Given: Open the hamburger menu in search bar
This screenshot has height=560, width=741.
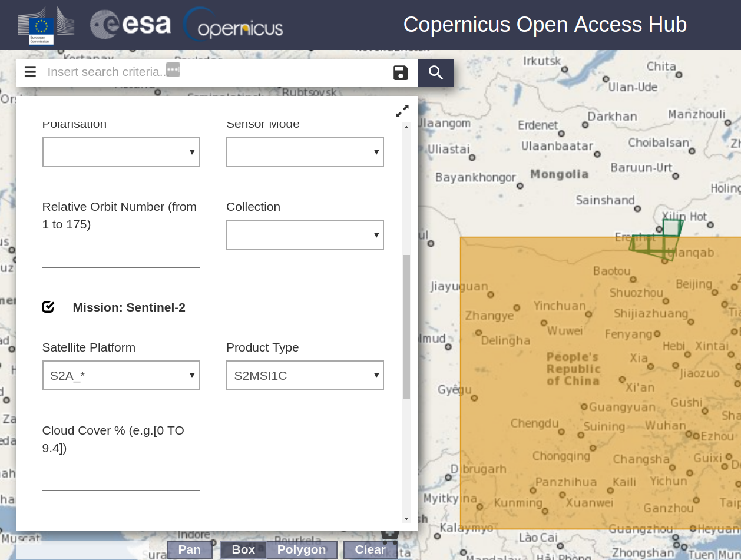Looking at the screenshot, I should coord(30,72).
